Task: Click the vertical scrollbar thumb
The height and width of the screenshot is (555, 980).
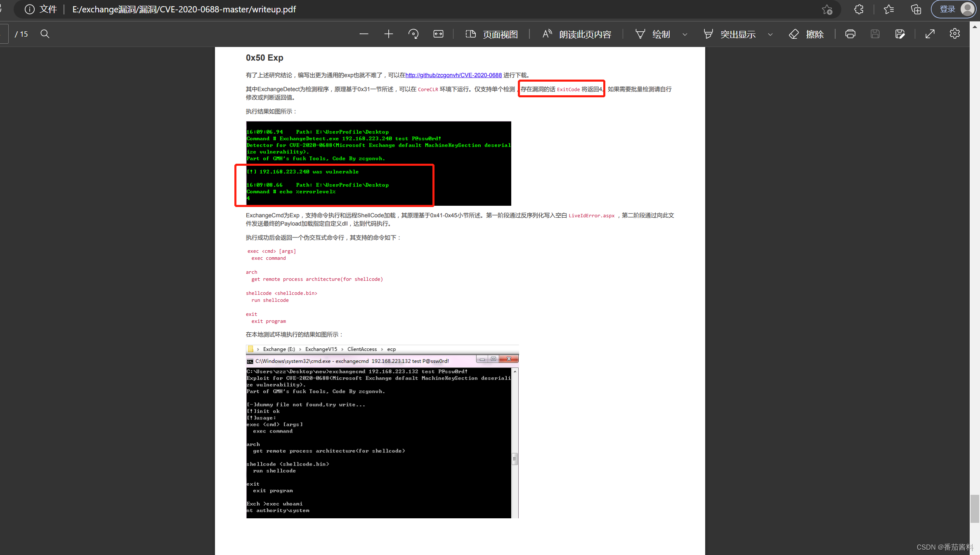Action: click(975, 508)
